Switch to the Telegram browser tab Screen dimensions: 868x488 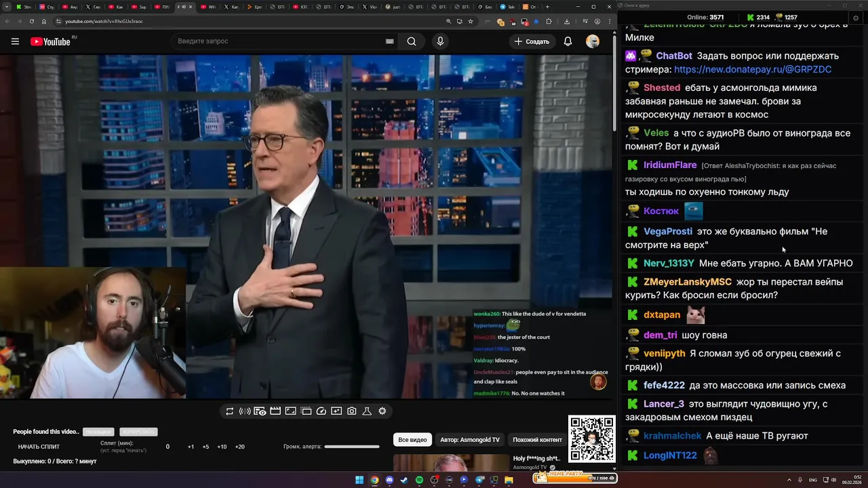pyautogui.click(x=507, y=7)
